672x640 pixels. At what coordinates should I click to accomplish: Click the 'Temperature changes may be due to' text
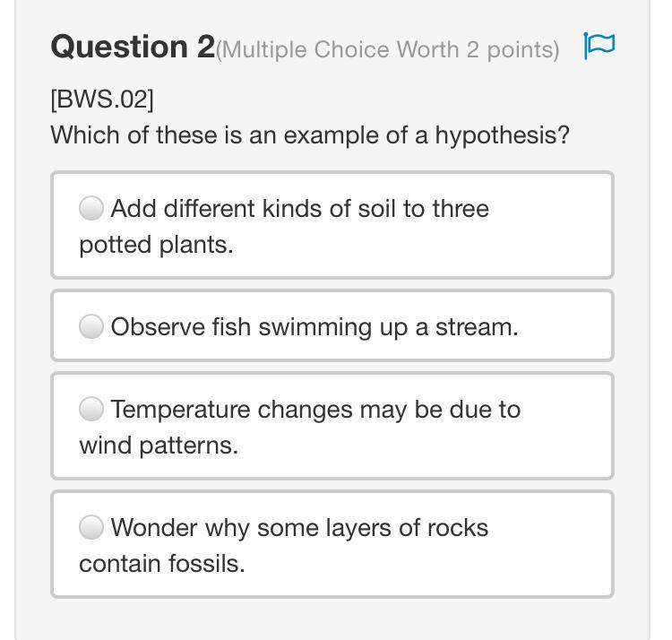tap(315, 409)
